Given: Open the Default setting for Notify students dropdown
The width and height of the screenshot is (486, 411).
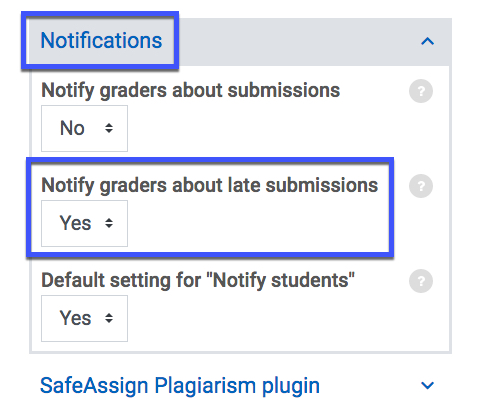Looking at the screenshot, I should (x=84, y=318).
